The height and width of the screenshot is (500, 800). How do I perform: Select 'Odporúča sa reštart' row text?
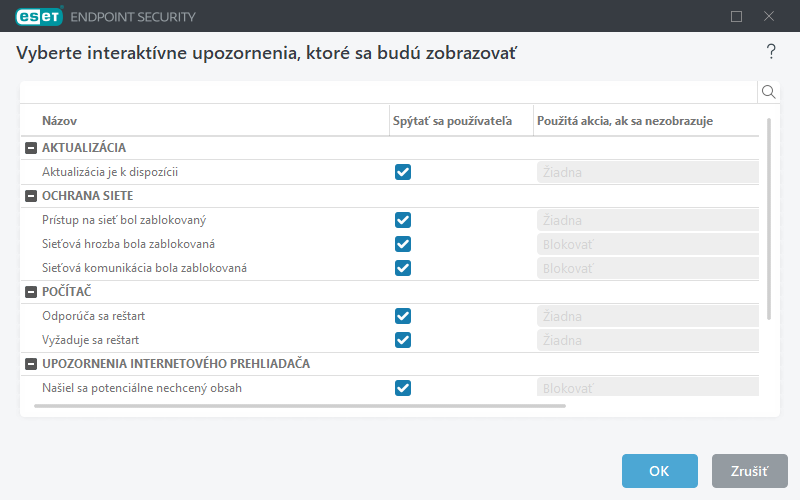pyautogui.click(x=93, y=316)
